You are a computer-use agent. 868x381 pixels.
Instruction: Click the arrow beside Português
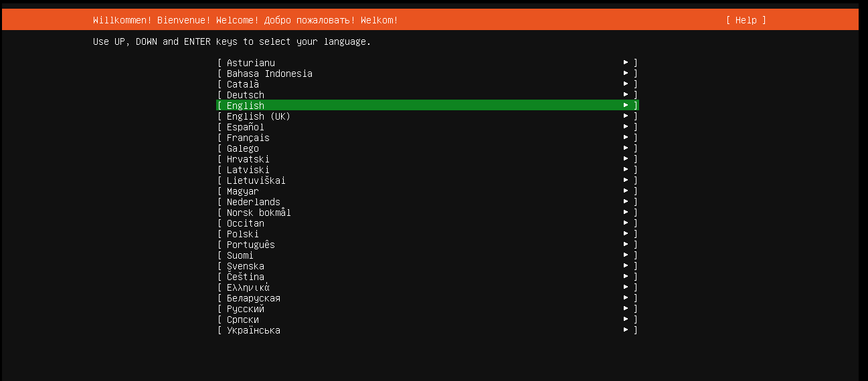626,245
